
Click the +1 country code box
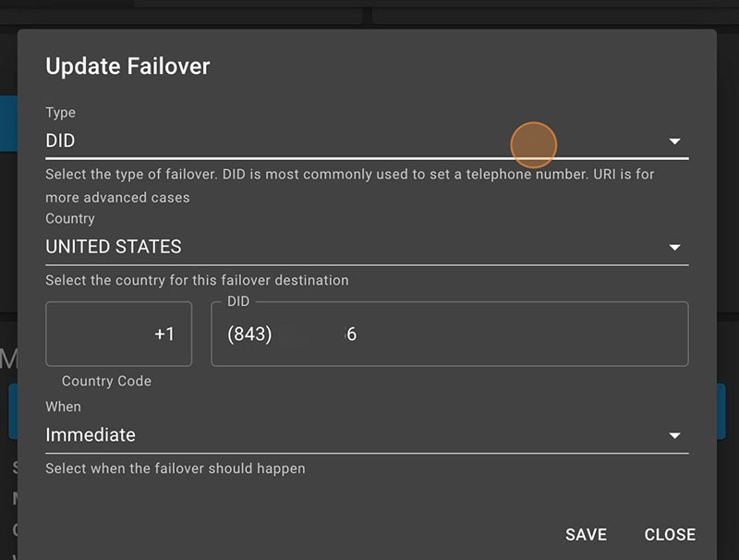click(119, 334)
